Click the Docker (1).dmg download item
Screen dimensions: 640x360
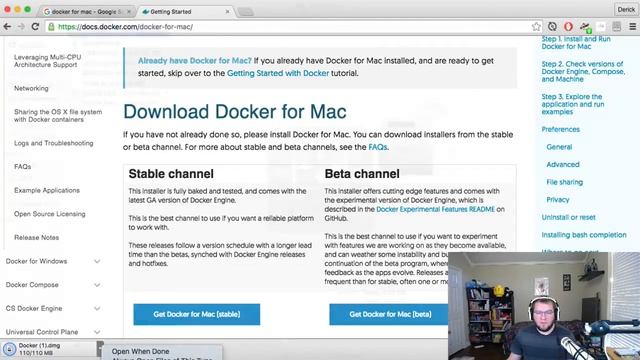tap(49, 349)
